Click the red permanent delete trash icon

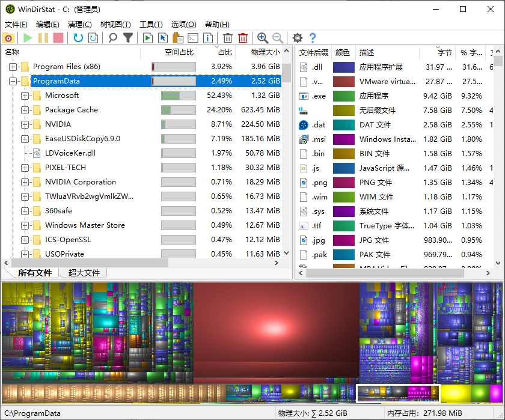243,38
